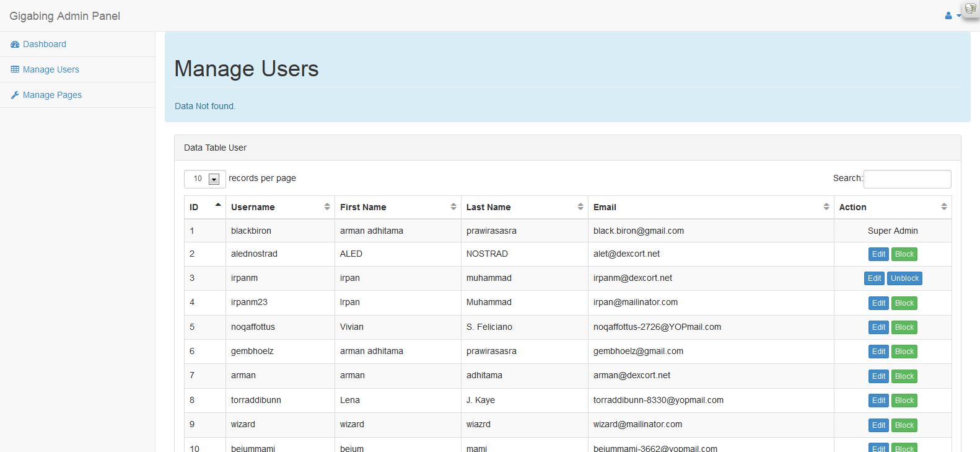Click the Gigabing Admin Panel brand link
980x452 pixels.
point(65,16)
